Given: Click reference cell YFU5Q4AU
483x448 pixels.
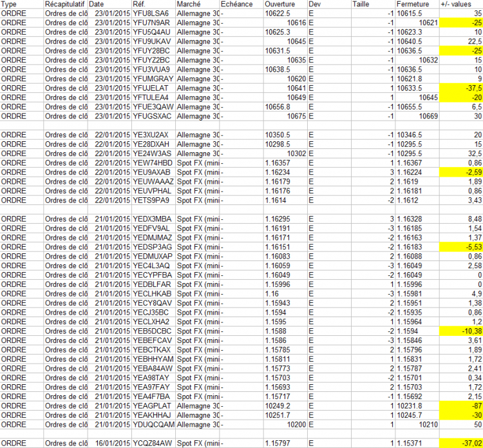Looking at the screenshot, I should [154, 32].
